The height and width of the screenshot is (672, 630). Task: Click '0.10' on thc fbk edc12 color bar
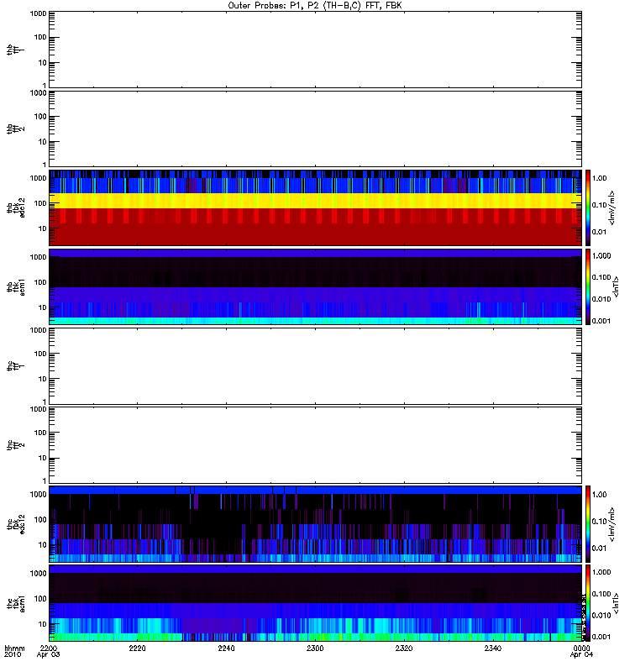600,522
